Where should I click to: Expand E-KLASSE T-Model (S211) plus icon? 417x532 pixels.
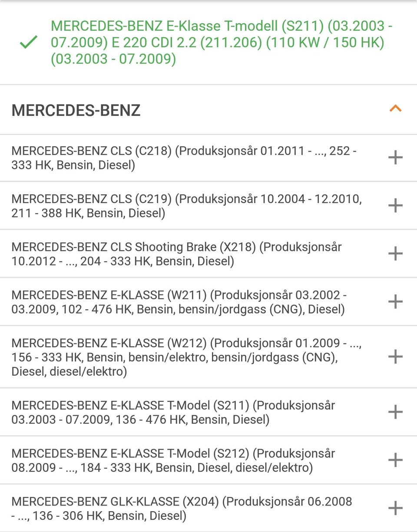tap(395, 412)
